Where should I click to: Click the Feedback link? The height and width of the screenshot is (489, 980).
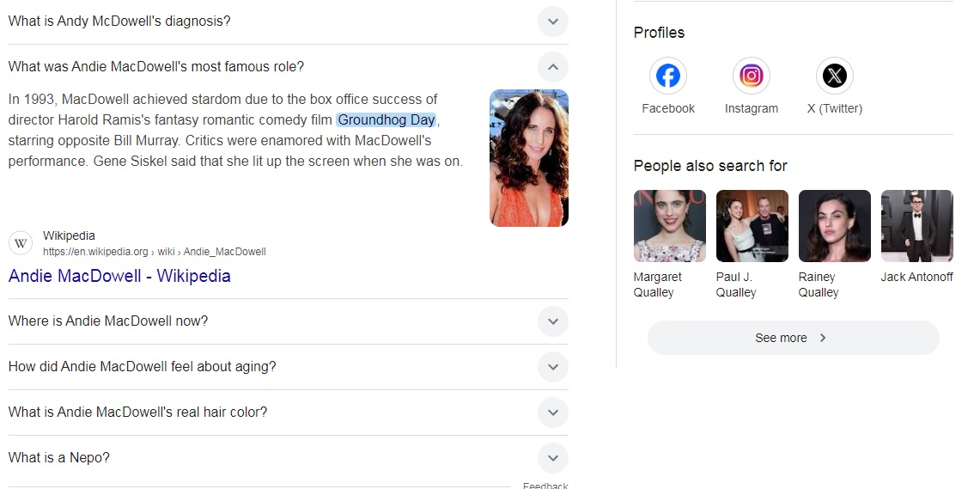tap(545, 486)
